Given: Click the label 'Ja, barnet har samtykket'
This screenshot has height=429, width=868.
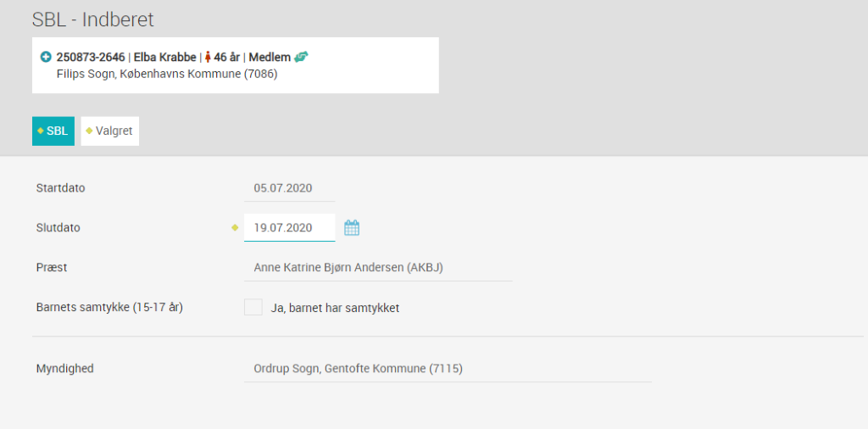Looking at the screenshot, I should pos(335,309).
